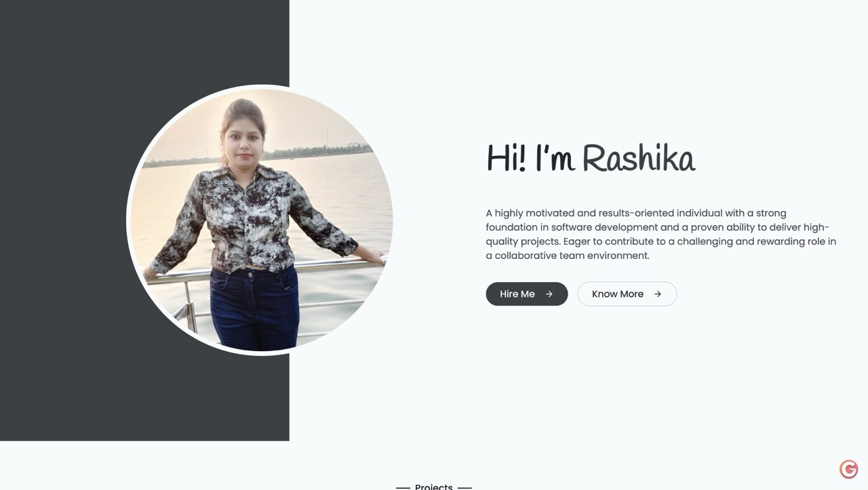Click the word "Hi!" in the heading
Viewport: 868px width, 490px height.
(507, 159)
